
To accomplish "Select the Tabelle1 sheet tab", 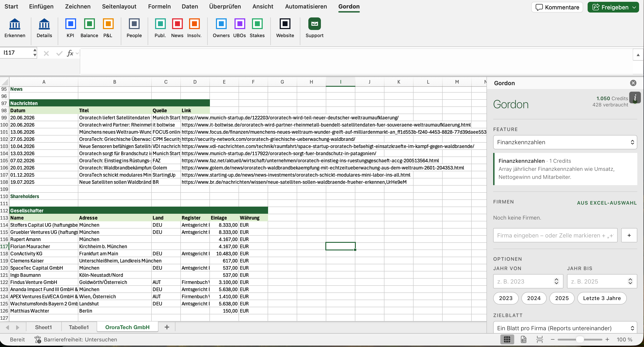I will point(79,327).
